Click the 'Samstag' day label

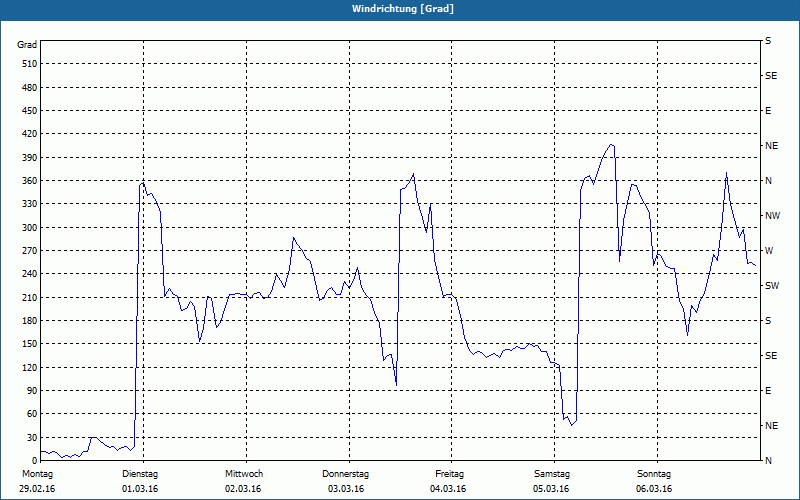click(x=552, y=474)
